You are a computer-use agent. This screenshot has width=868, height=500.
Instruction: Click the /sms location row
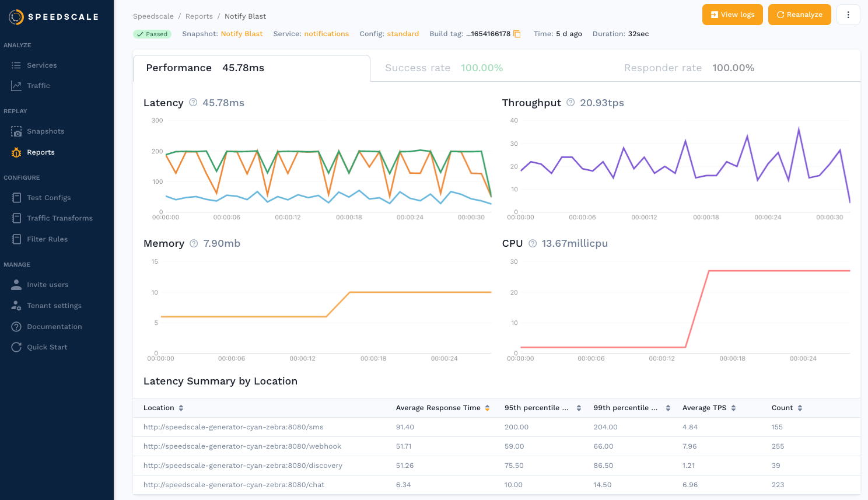point(496,427)
